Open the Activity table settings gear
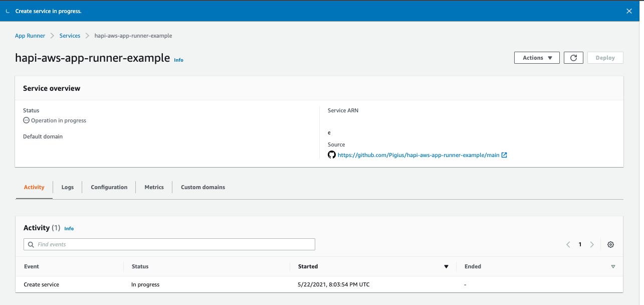The height and width of the screenshot is (305, 644). (610, 244)
